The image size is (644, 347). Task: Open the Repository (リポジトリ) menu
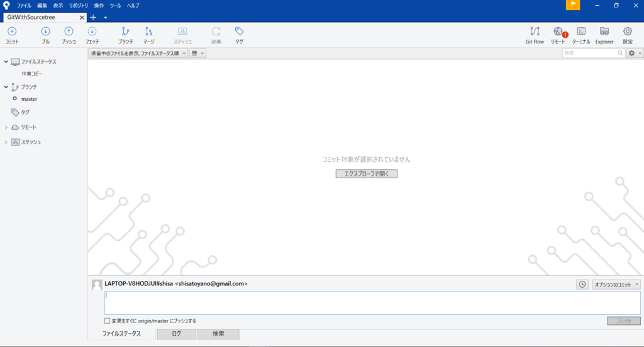coord(79,5)
